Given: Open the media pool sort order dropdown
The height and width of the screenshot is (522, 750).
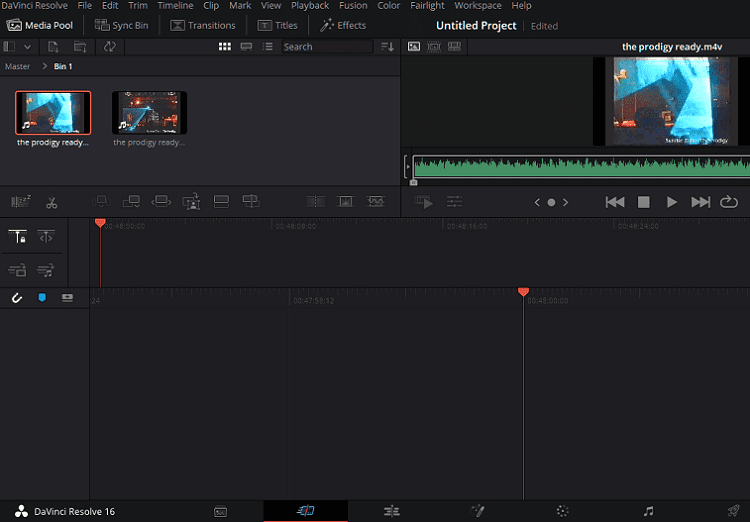Looking at the screenshot, I should 387,46.
